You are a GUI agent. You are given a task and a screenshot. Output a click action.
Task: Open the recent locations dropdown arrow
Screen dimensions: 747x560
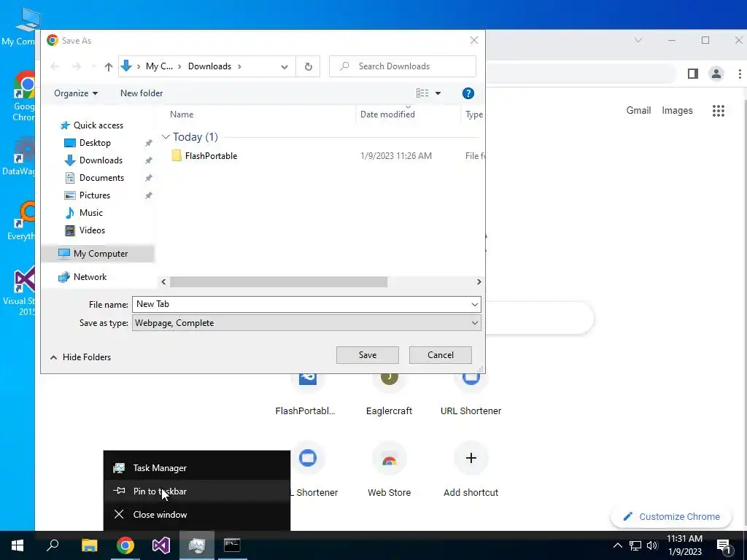pyautogui.click(x=93, y=66)
